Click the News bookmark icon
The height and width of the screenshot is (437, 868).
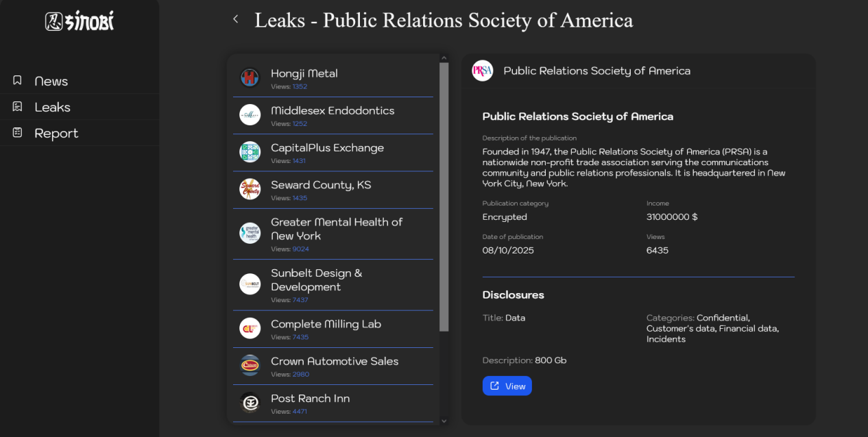(x=18, y=81)
